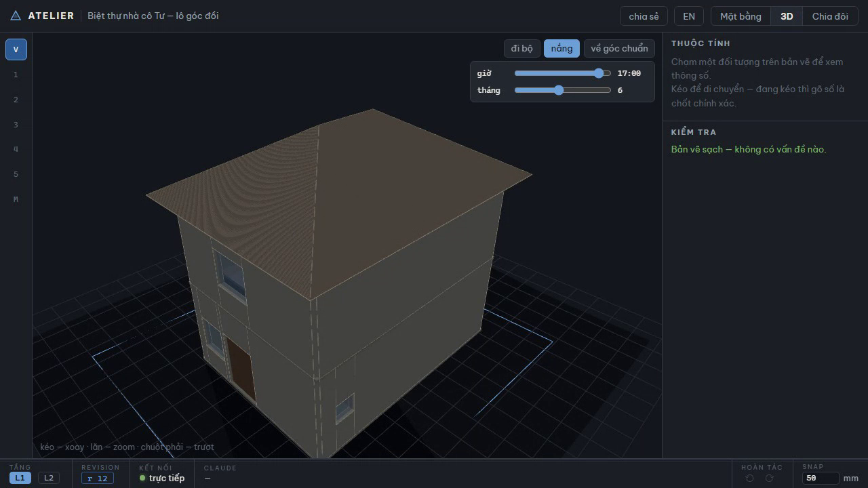The width and height of the screenshot is (868, 488).
Task: Click the mm unit label
Action: [851, 479]
